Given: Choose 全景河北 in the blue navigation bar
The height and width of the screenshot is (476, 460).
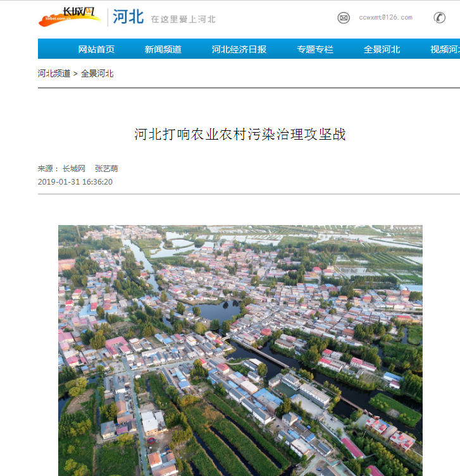Looking at the screenshot, I should pos(382,49).
